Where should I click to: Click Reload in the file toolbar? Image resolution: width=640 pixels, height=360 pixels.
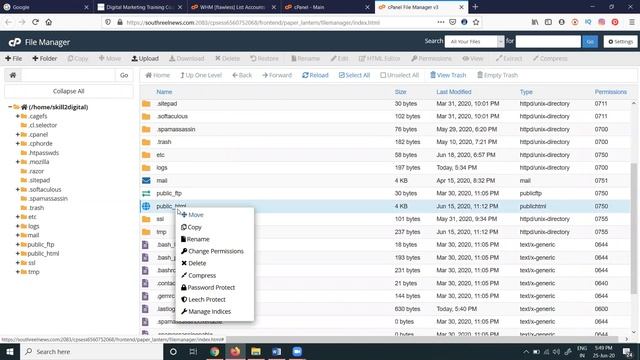point(315,75)
